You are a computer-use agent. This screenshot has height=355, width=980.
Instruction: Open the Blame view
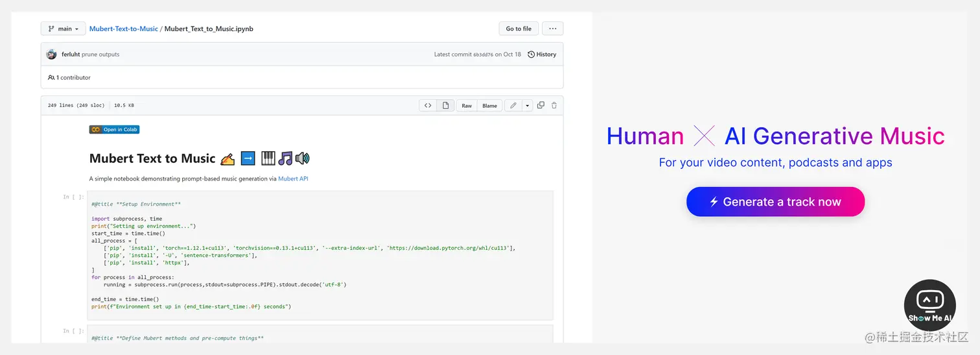point(489,105)
